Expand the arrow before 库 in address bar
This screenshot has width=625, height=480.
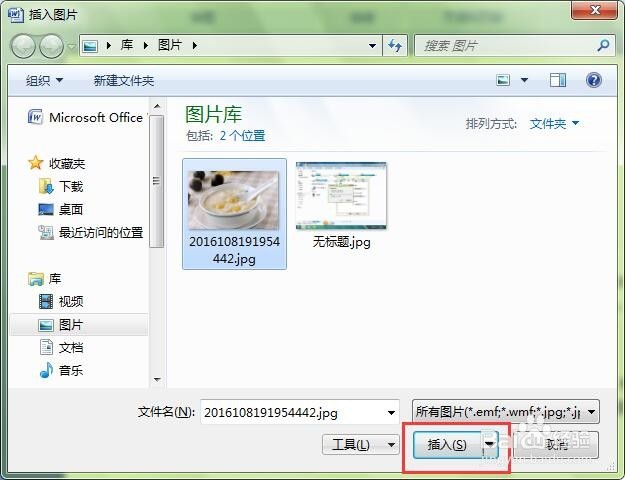[108, 46]
